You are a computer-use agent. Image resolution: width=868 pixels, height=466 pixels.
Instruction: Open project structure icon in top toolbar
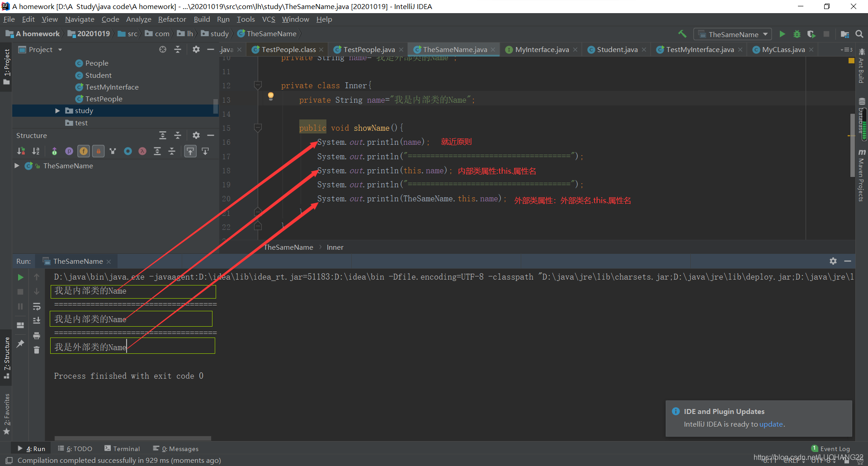[x=844, y=34]
